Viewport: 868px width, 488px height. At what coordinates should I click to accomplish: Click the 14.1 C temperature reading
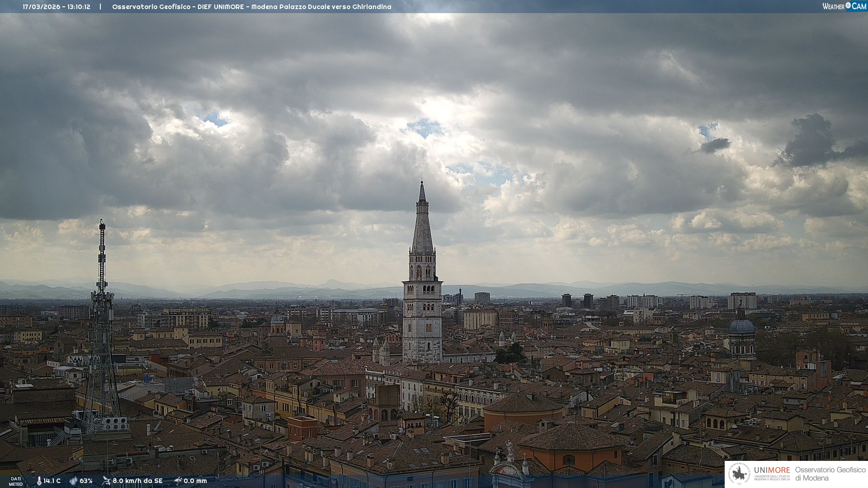point(52,481)
